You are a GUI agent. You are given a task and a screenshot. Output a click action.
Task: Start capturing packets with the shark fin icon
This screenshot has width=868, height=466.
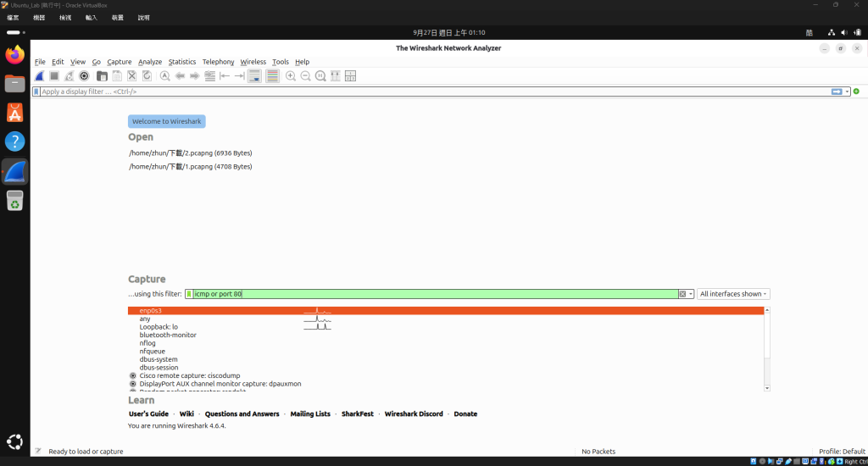(39, 76)
